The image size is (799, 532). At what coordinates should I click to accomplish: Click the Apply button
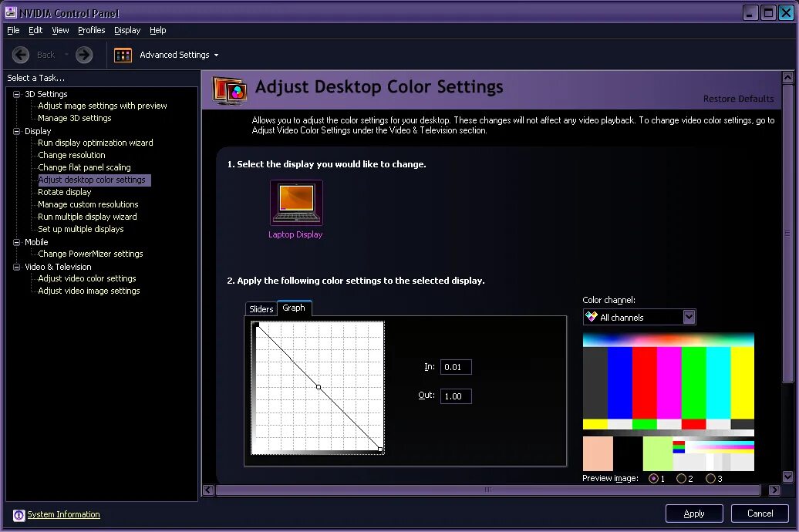coord(694,513)
